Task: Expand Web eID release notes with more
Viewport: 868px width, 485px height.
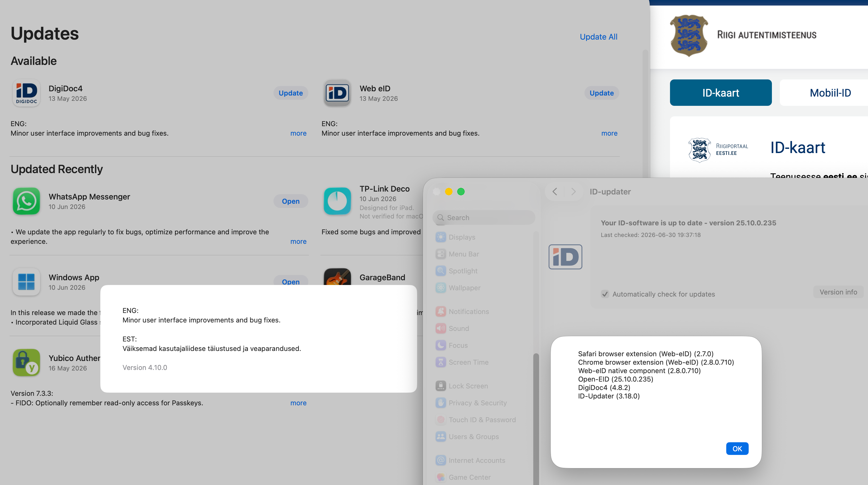Action: coord(609,133)
